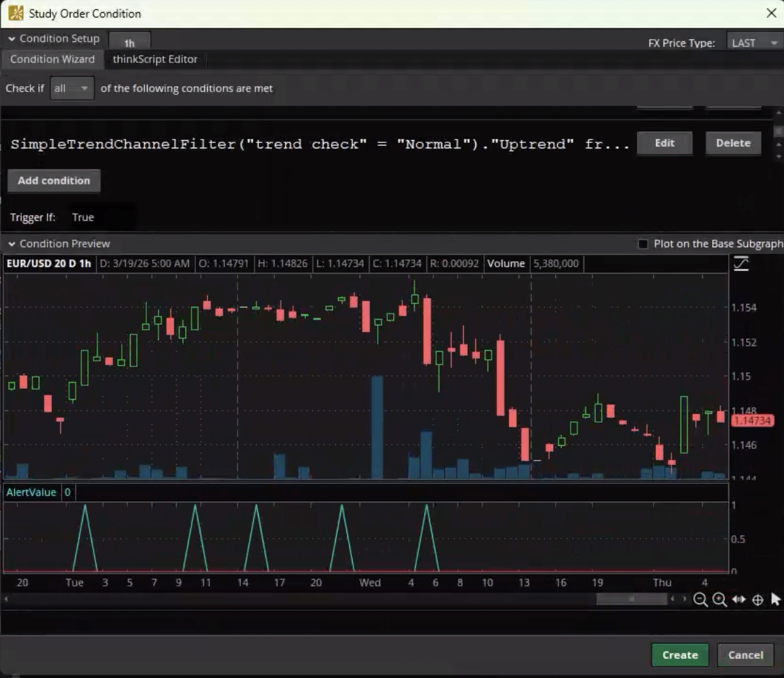This screenshot has height=678, width=784.
Task: Open the Check if 'all' dropdown
Action: pyautogui.click(x=72, y=88)
